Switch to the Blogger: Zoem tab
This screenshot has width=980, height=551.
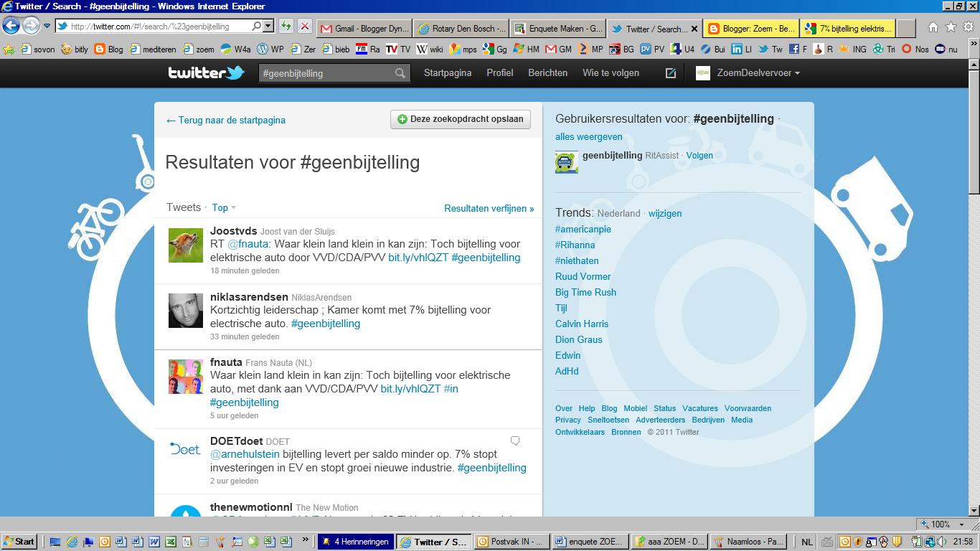[x=751, y=29]
